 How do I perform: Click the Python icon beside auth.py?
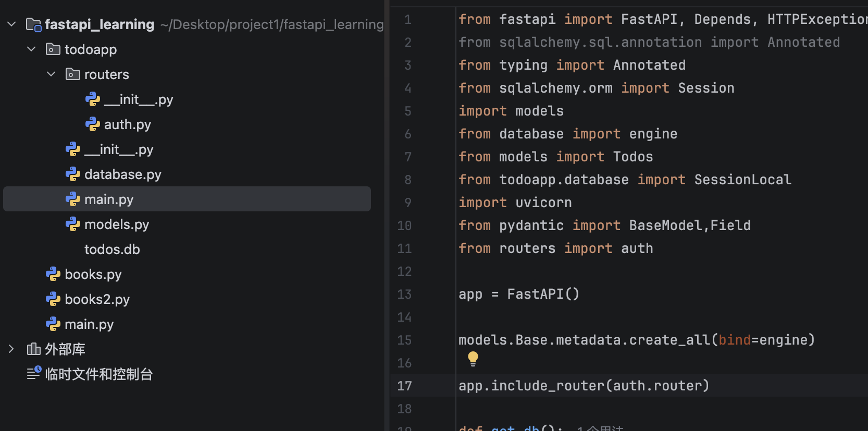(93, 124)
